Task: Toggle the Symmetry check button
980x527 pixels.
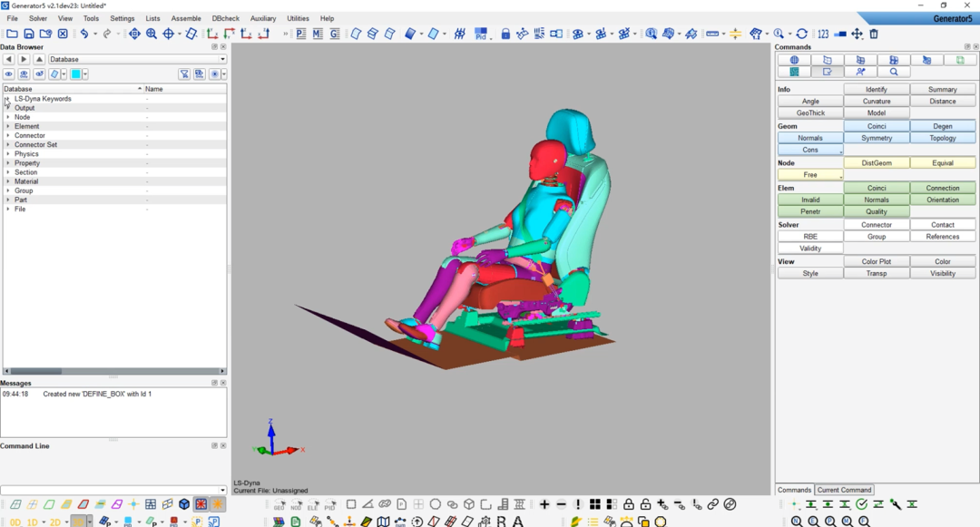Action: [877, 138]
